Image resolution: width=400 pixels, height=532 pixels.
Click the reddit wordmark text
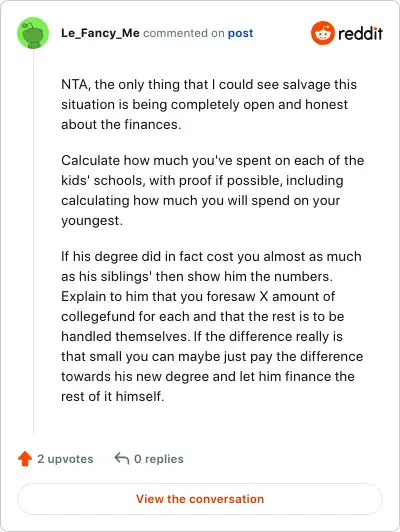point(360,33)
